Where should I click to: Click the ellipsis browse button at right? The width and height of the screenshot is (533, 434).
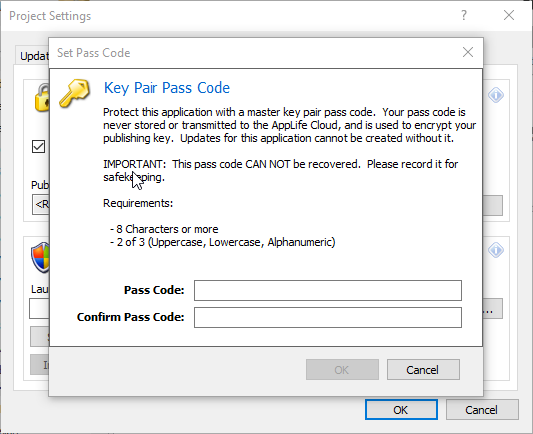[x=493, y=309]
